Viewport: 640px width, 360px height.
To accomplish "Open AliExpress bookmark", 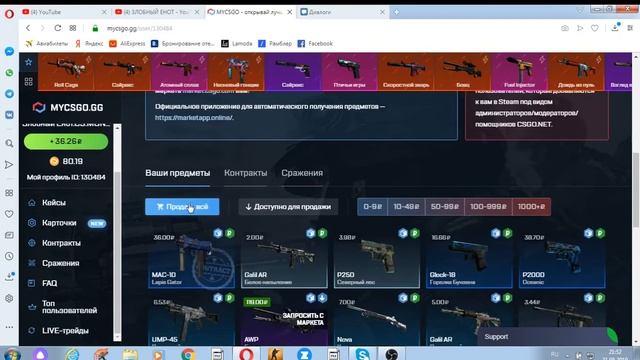I will (x=127, y=43).
